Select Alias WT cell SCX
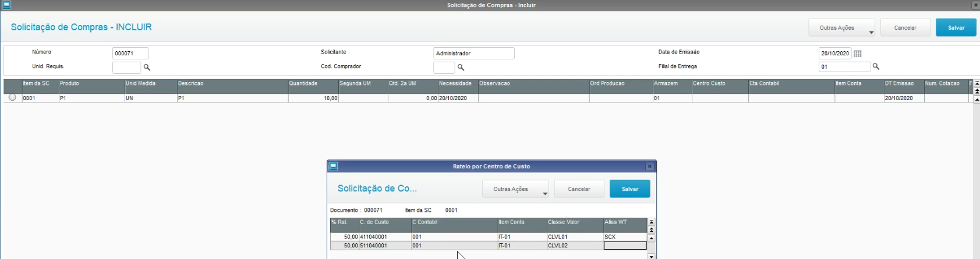Screen dimensions: 980x259 click(625, 237)
